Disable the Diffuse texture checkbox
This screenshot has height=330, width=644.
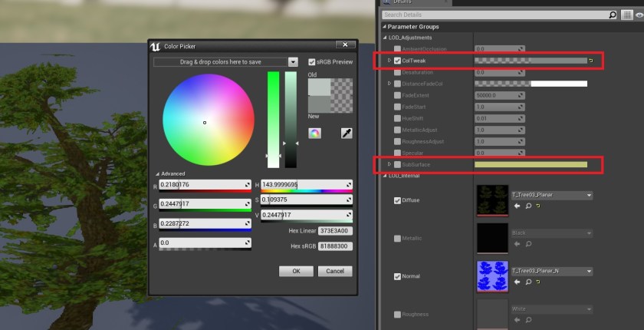[396, 200]
